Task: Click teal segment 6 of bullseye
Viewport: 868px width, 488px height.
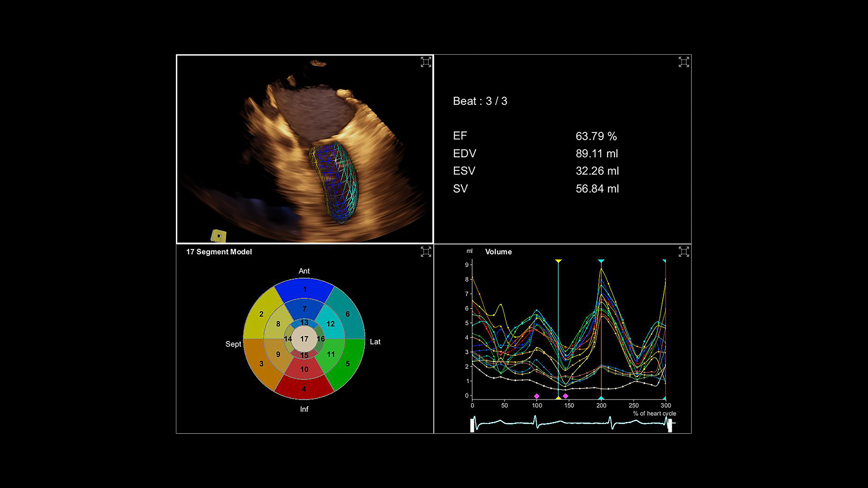Action: tap(348, 314)
